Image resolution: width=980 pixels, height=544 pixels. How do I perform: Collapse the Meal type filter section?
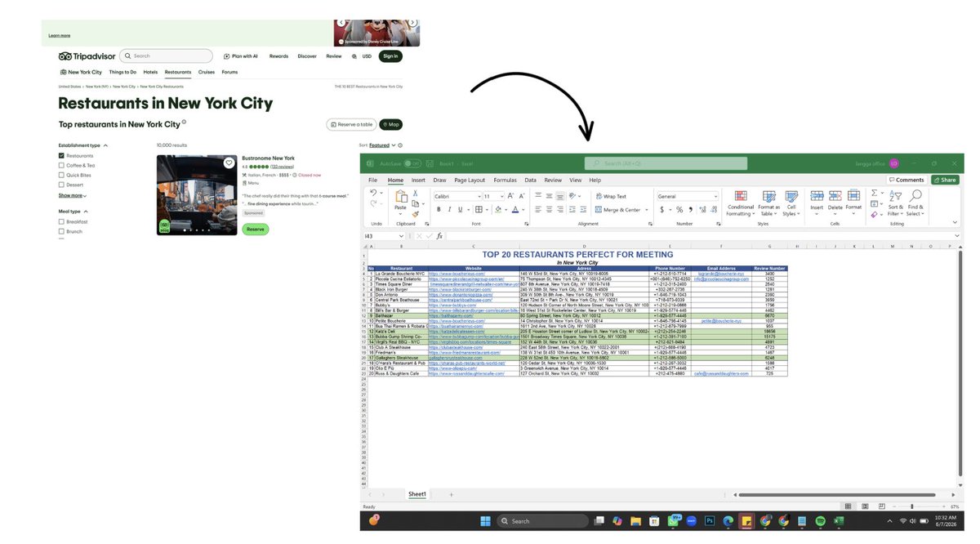coord(86,211)
